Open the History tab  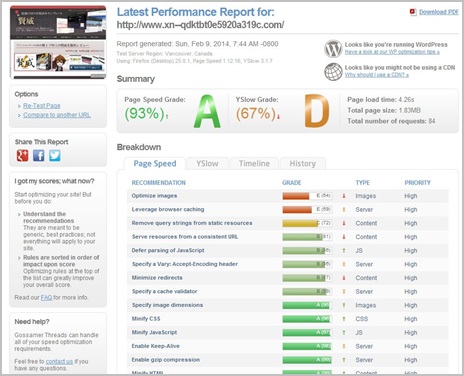[x=303, y=164]
